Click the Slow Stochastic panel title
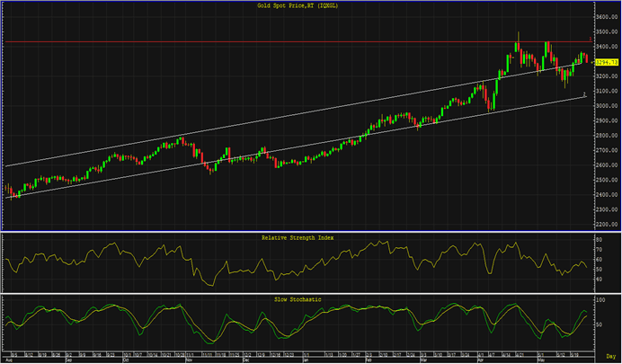The width and height of the screenshot is (622, 364). pyautogui.click(x=298, y=298)
